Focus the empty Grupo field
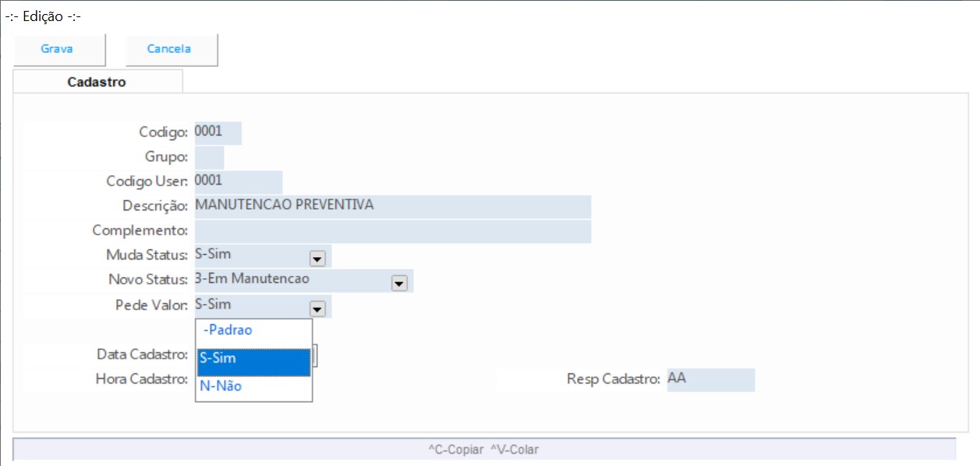This screenshot has width=980, height=466. coord(209,157)
